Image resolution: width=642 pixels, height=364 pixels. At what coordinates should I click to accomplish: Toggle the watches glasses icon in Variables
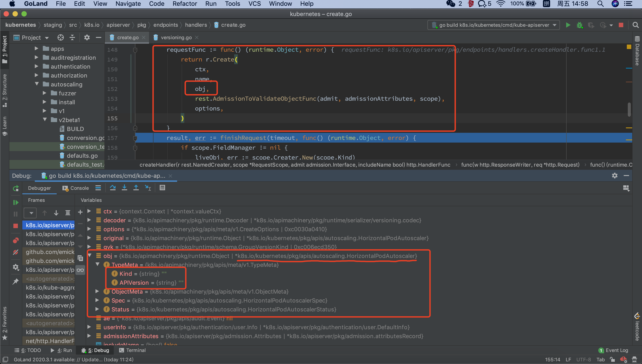80,270
